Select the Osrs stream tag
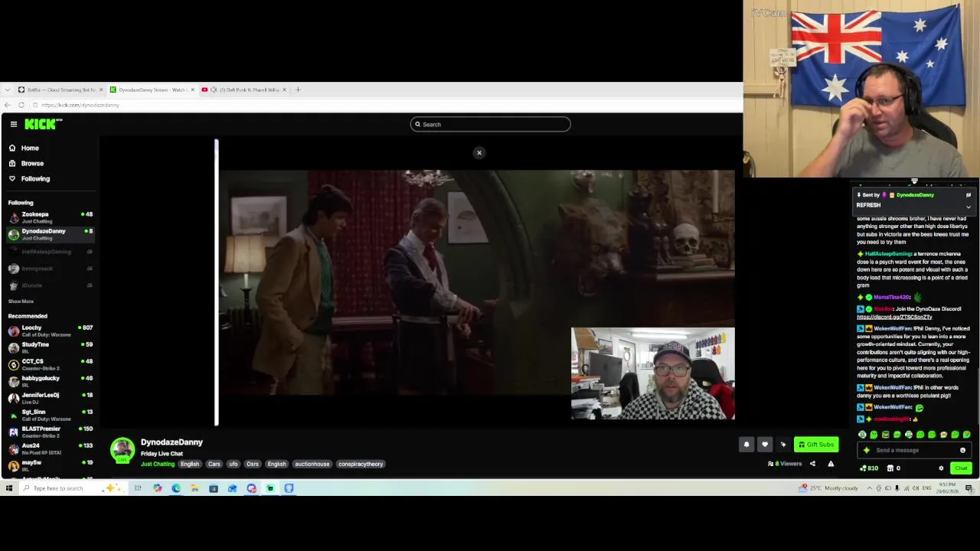The width and height of the screenshot is (980, 551). pos(253,464)
